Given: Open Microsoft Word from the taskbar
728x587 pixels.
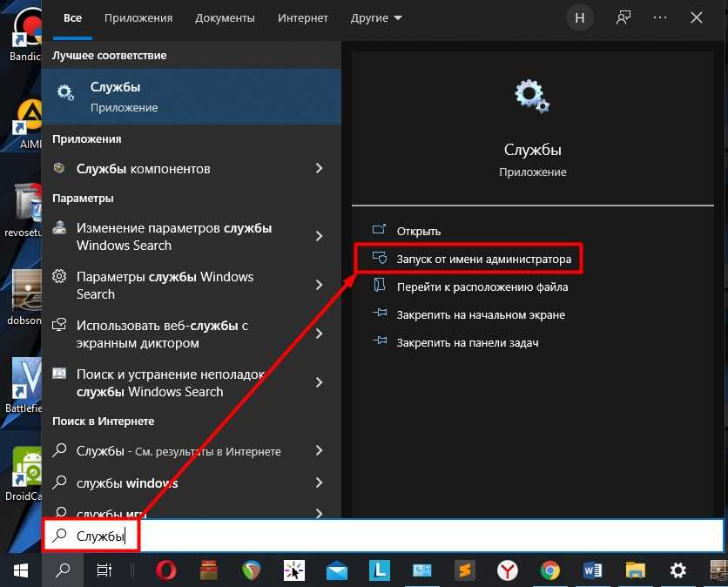Looking at the screenshot, I should pos(592,570).
